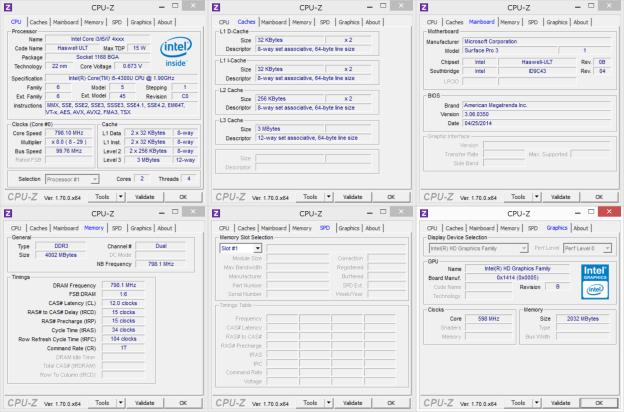This screenshot has height=412, width=624.
Task: Click the Threads count field
Action: click(x=189, y=179)
